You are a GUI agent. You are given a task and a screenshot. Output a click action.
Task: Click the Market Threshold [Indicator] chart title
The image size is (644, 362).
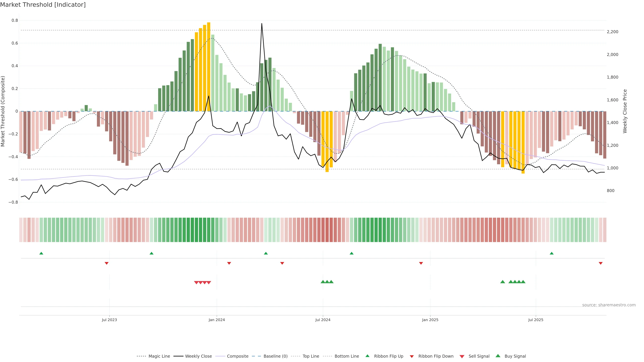[43, 5]
